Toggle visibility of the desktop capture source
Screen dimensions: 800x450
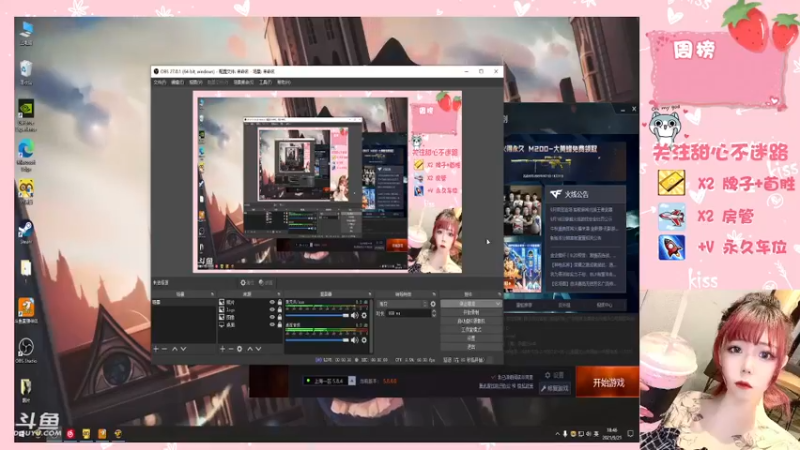pyautogui.click(x=272, y=324)
